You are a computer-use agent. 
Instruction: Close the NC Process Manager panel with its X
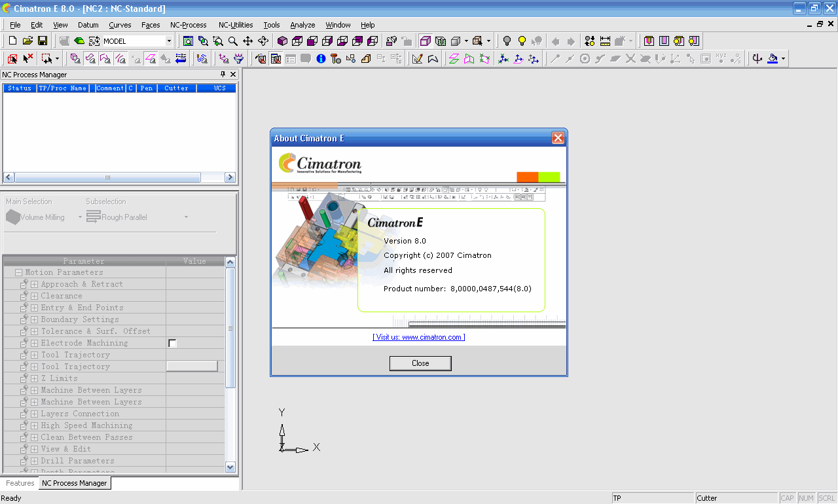click(x=233, y=75)
